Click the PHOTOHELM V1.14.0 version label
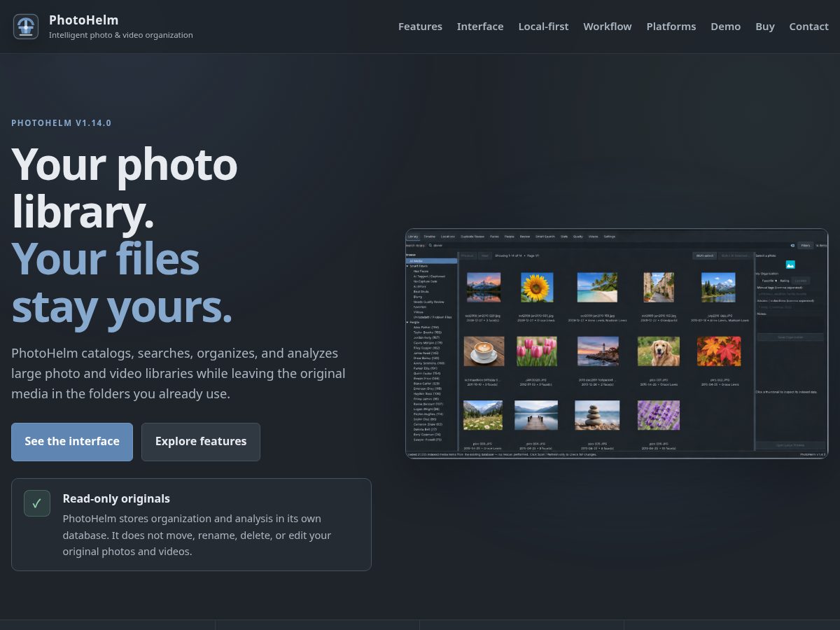Image resolution: width=840 pixels, height=630 pixels. coord(62,123)
